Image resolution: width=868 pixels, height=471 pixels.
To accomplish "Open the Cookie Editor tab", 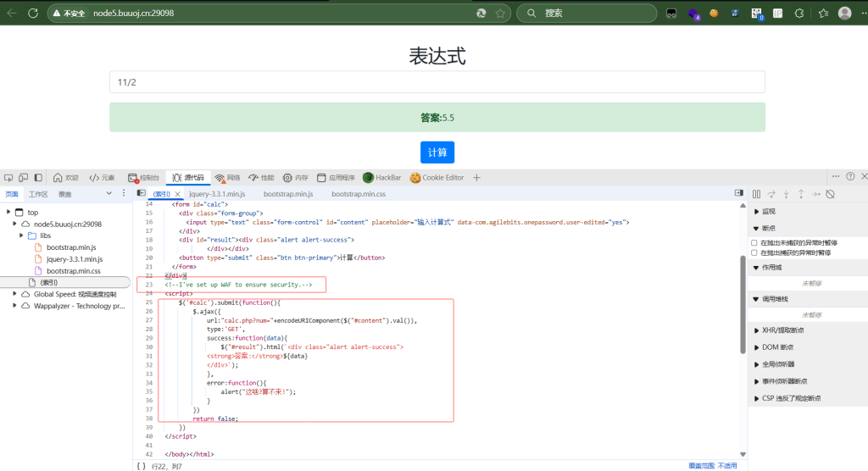I will [437, 178].
